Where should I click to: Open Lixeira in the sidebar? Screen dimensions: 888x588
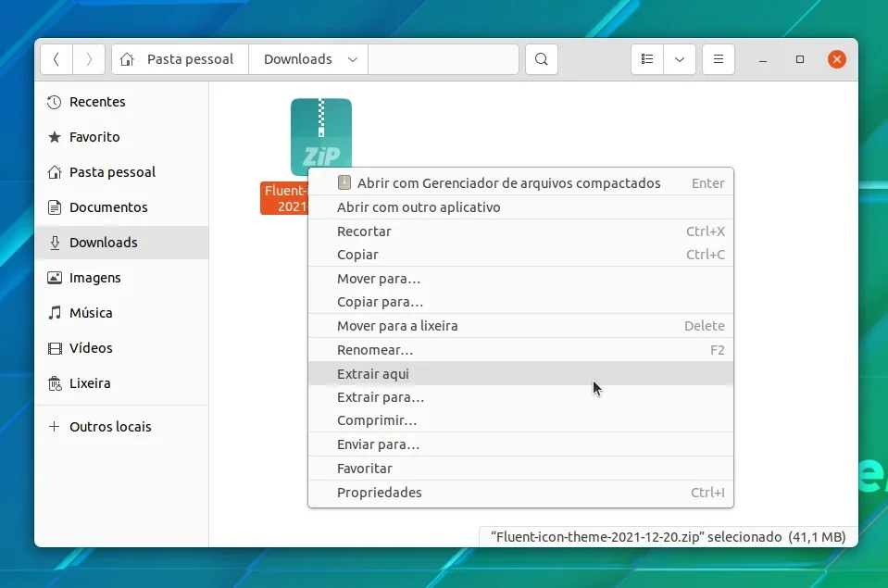(x=121, y=383)
